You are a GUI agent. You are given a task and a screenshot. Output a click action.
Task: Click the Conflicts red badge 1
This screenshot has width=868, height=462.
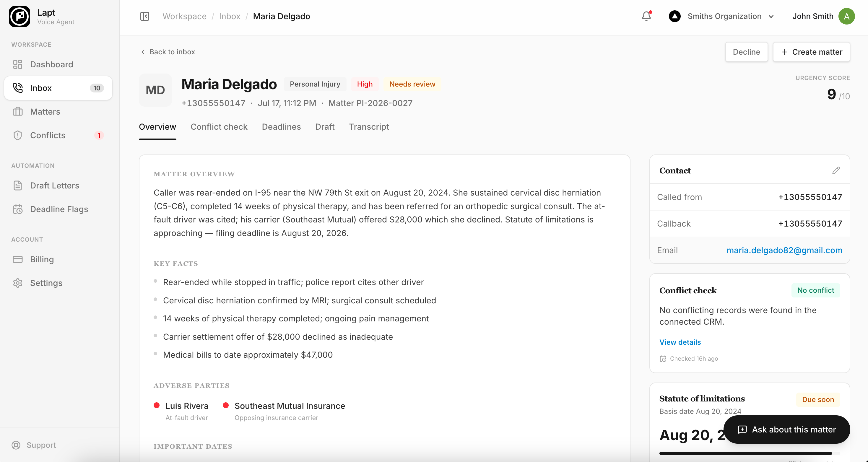click(x=99, y=135)
